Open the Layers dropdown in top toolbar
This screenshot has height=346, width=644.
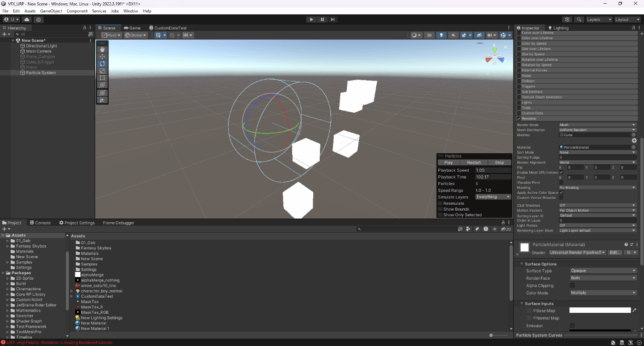598,20
